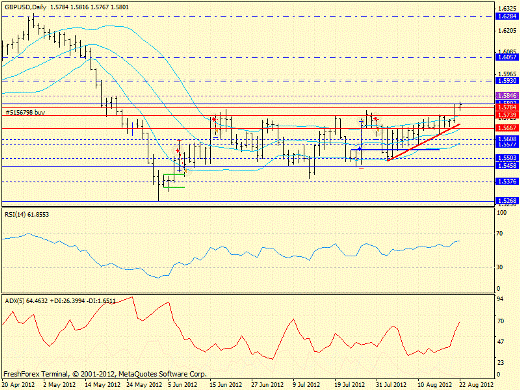Click the 9 Jul 2012 date label
This screenshot has height=390, width=520.
coord(307,384)
